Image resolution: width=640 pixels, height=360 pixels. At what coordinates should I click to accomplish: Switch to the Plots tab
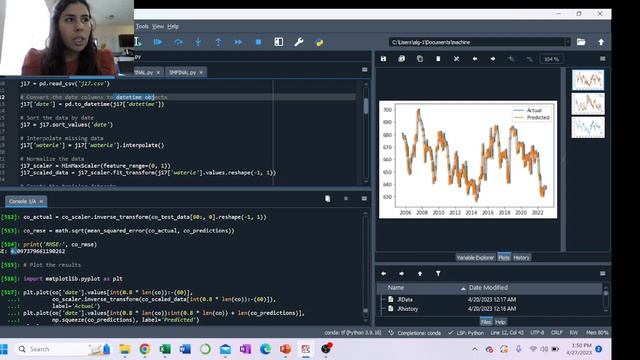504,258
